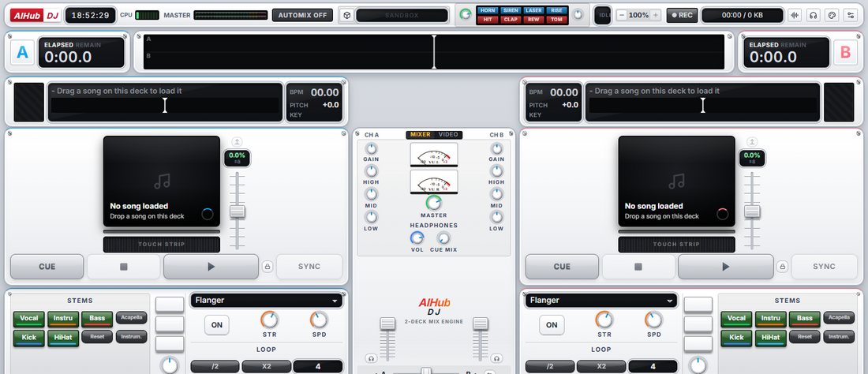Viewport: 868px width, 374px height.
Task: Start playback on deck B
Action: click(726, 267)
